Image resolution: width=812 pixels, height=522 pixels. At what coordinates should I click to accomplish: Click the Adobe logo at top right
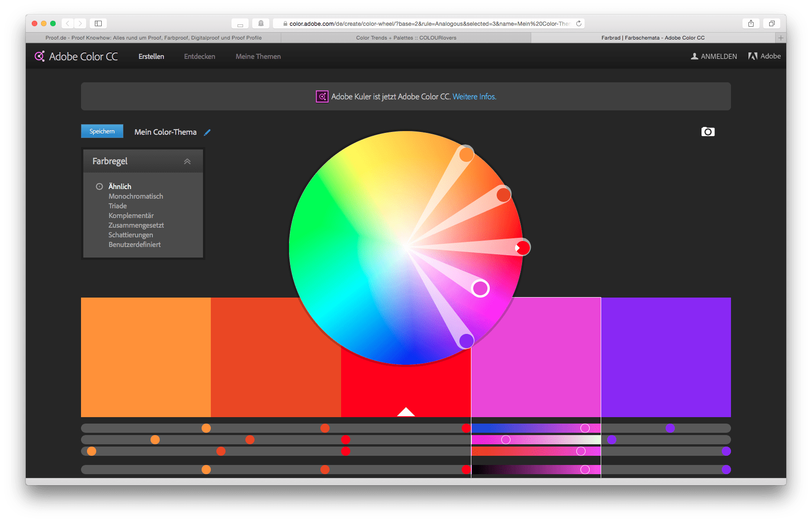click(x=765, y=56)
